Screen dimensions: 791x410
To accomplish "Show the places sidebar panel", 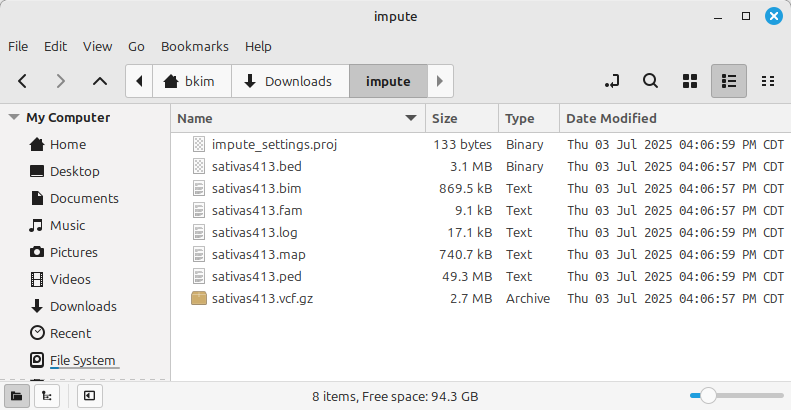I will coord(17,396).
